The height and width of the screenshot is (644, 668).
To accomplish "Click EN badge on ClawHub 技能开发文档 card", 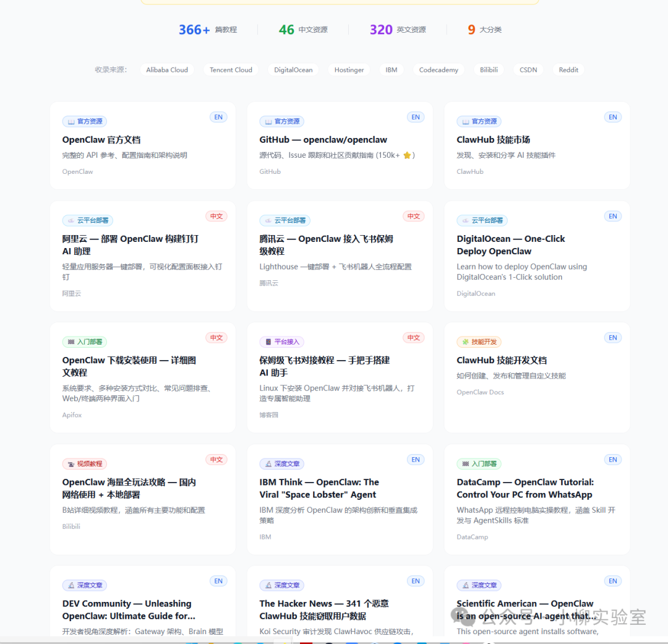I will tap(613, 338).
